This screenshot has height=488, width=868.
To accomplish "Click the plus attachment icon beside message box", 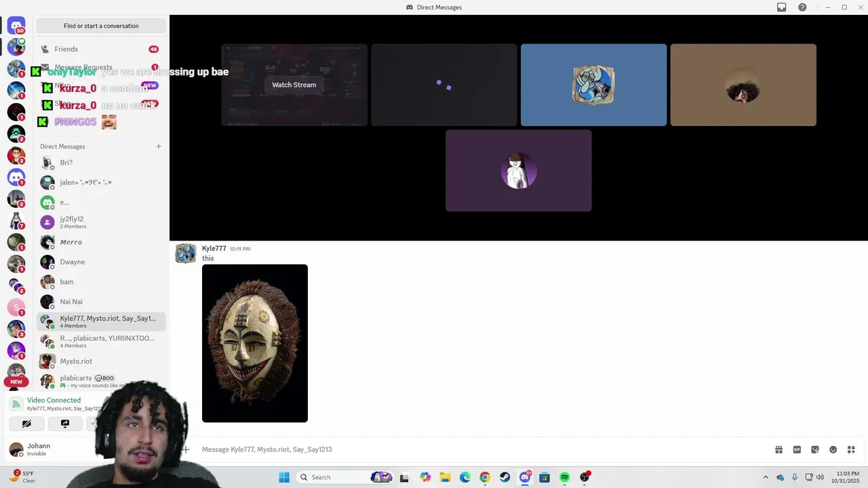I will click(x=186, y=449).
